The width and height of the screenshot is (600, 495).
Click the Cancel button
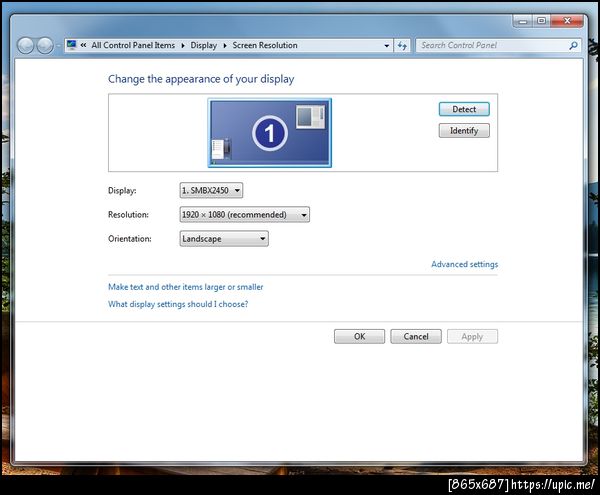(416, 337)
